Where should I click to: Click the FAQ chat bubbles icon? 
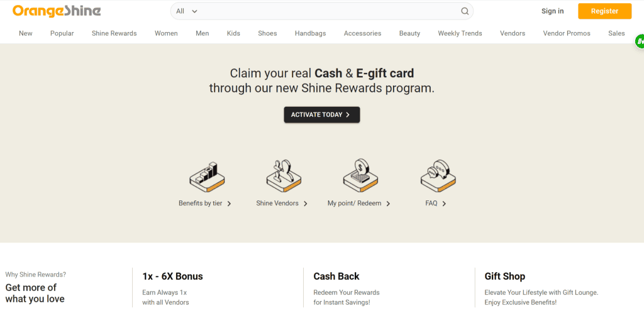coord(438,176)
